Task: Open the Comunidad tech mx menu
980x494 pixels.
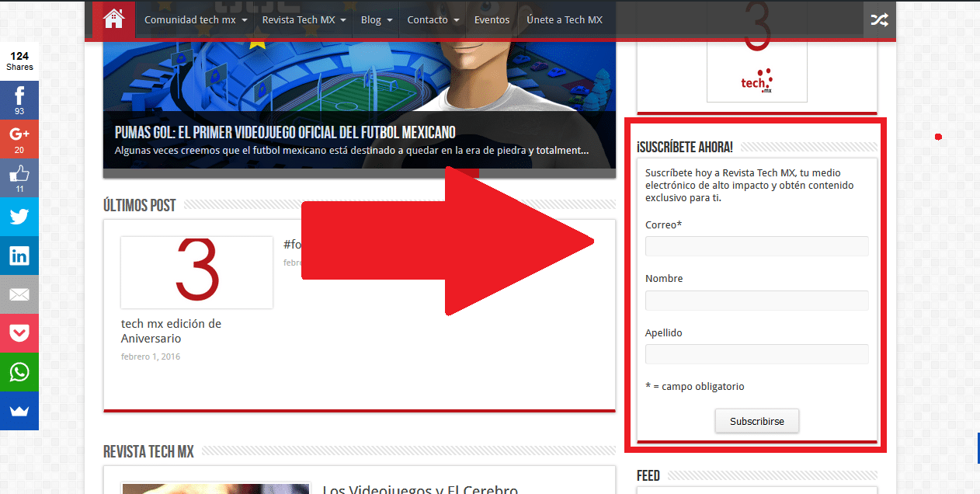Action: (x=190, y=19)
